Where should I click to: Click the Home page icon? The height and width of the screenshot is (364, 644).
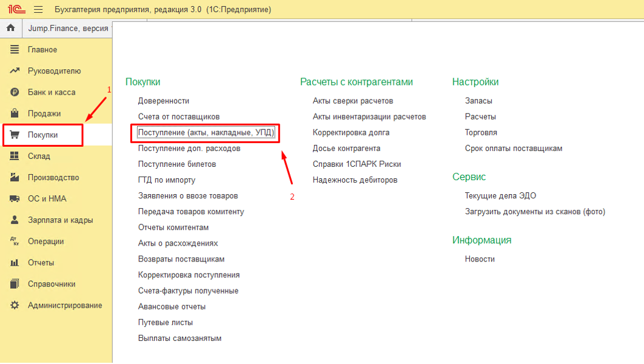pos(10,28)
